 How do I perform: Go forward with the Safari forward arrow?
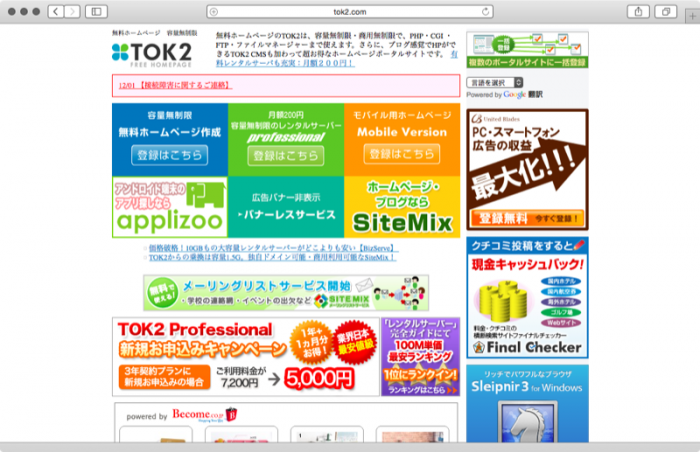point(72,12)
